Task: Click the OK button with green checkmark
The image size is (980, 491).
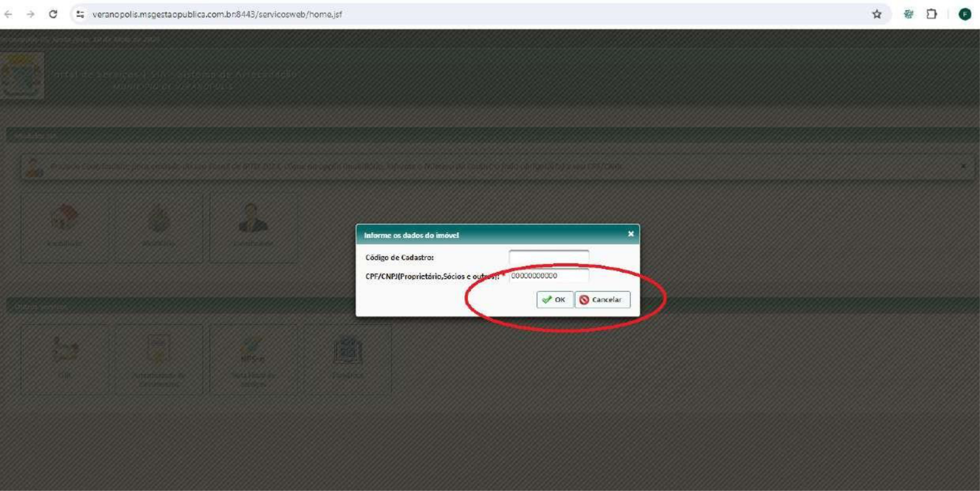Action: click(x=554, y=300)
